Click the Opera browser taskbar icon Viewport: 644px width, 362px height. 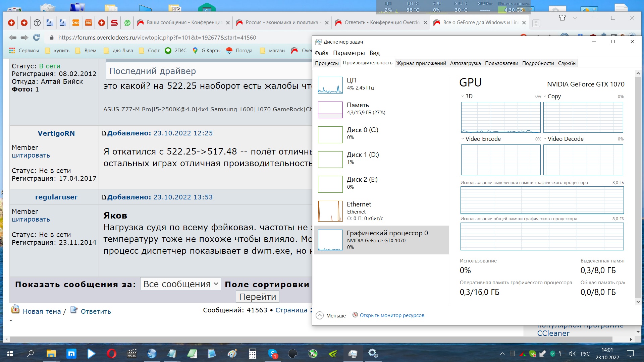111,353
